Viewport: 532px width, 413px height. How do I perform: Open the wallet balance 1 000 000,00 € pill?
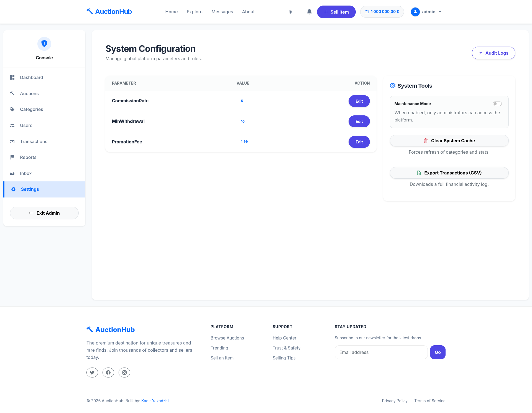(x=382, y=12)
